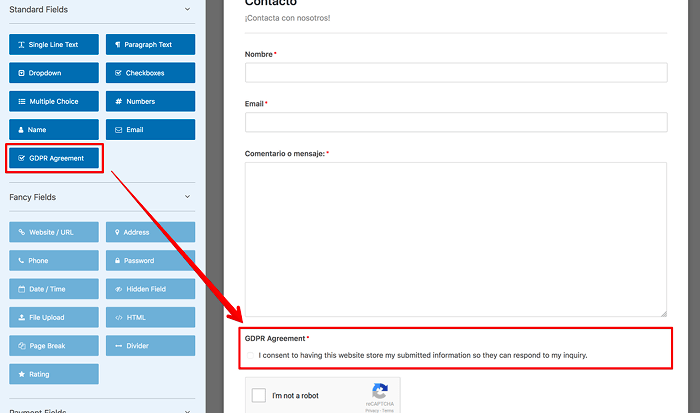
Task: Click the Nombre input field
Action: pyautogui.click(x=456, y=72)
